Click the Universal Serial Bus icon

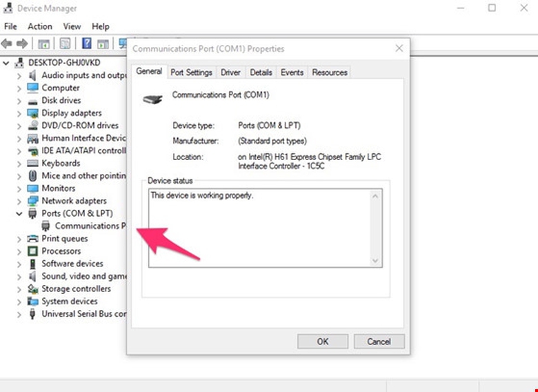click(32, 314)
